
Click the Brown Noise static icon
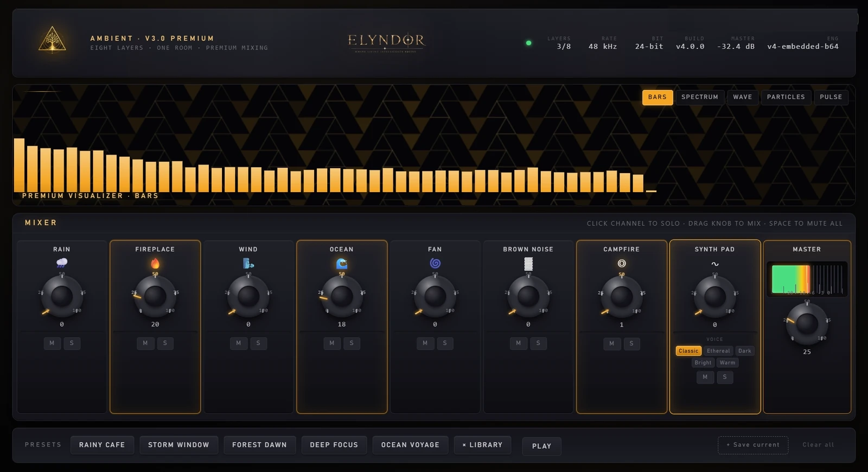pos(528,264)
